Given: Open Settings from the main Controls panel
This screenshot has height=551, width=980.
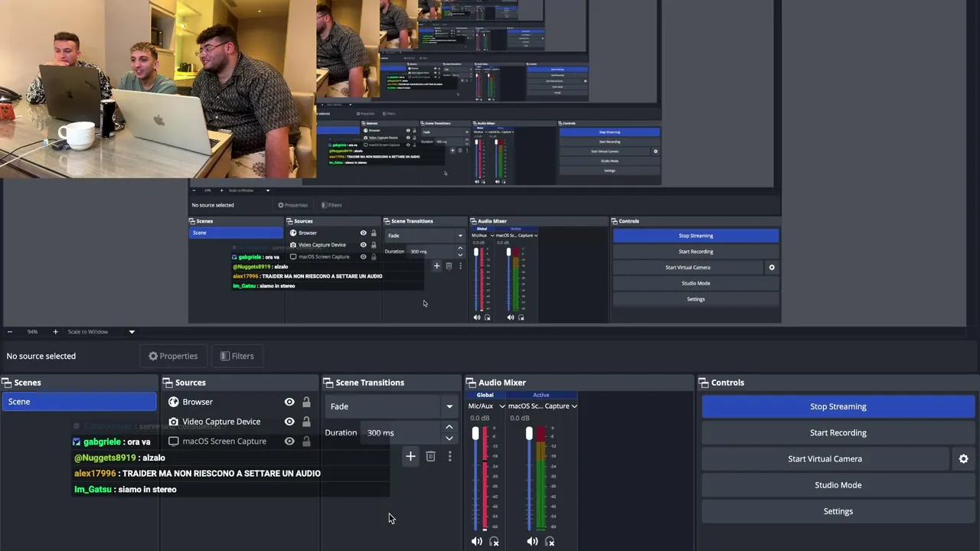Looking at the screenshot, I should click(x=838, y=511).
